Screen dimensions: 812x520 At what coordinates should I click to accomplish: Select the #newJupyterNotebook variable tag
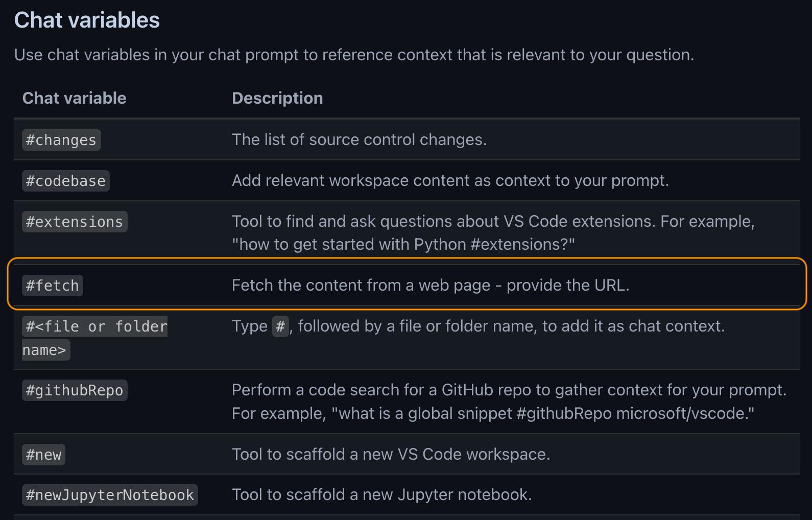coord(110,495)
